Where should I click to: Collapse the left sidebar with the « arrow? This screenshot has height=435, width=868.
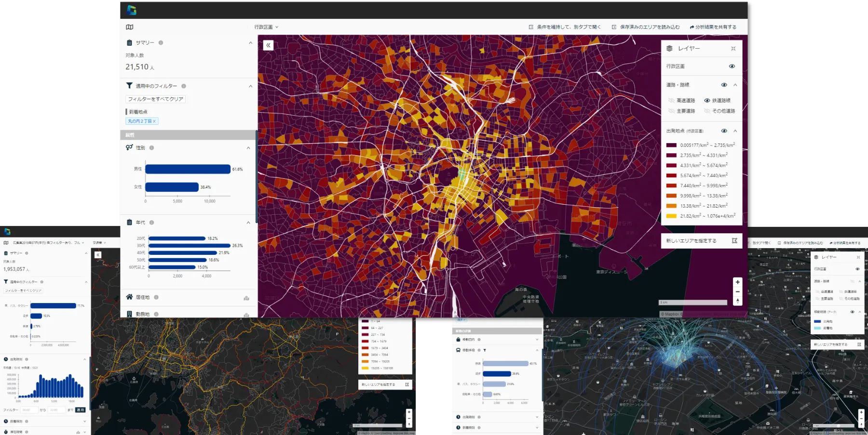(x=268, y=45)
